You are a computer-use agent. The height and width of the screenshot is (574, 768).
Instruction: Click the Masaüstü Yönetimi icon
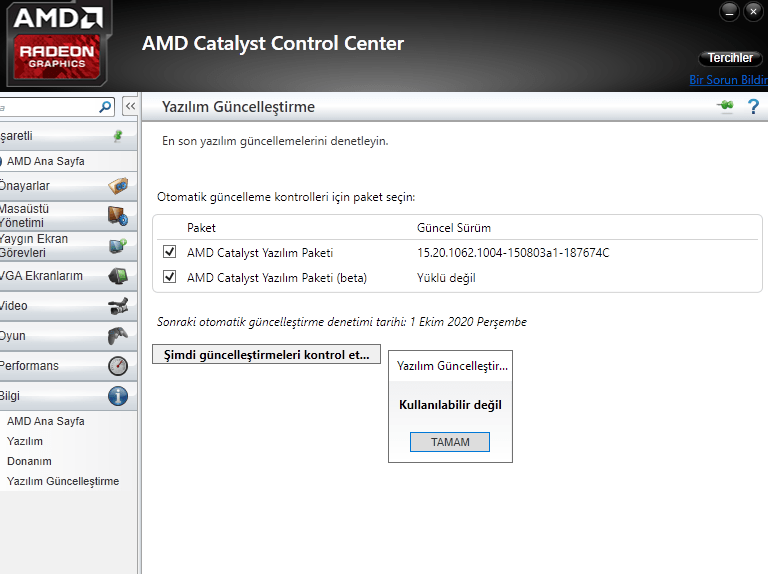tap(118, 215)
